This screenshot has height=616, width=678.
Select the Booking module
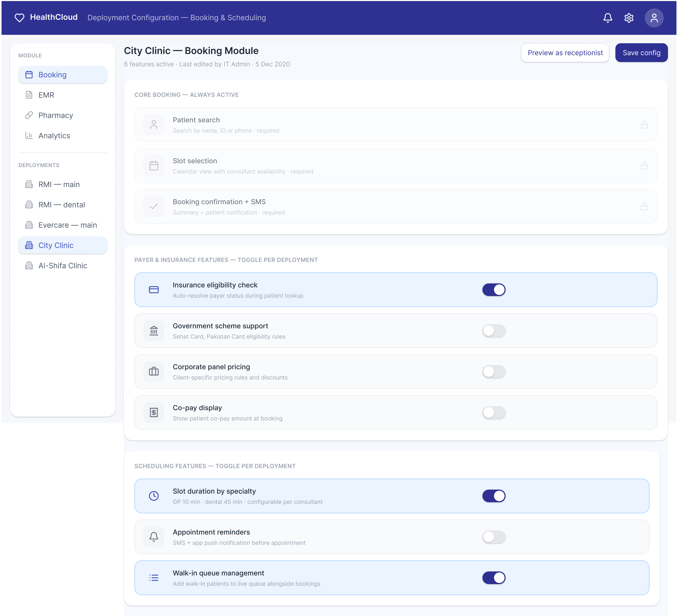62,75
